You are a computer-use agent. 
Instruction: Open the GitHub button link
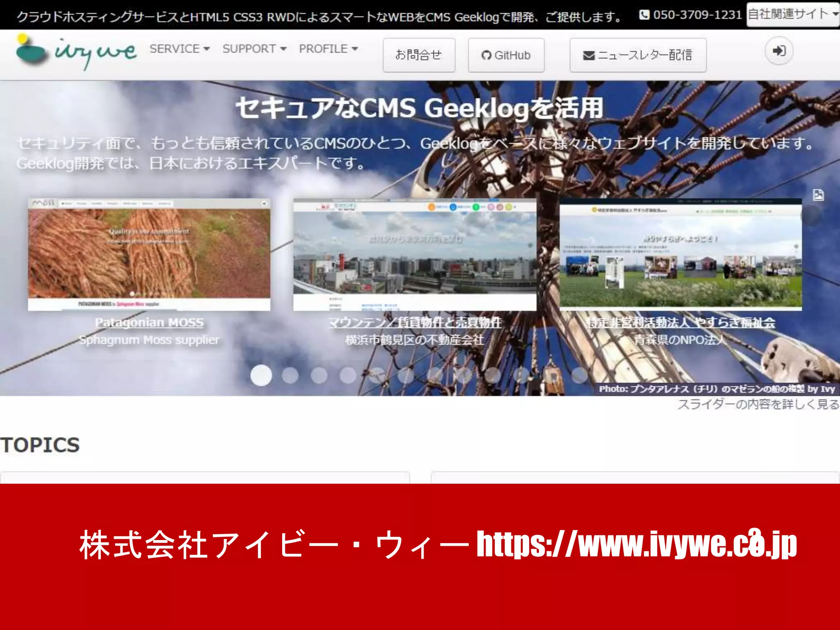(506, 55)
